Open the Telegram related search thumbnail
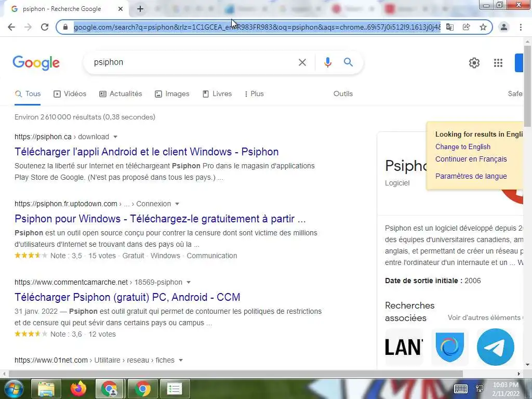532x399 pixels. 495,347
